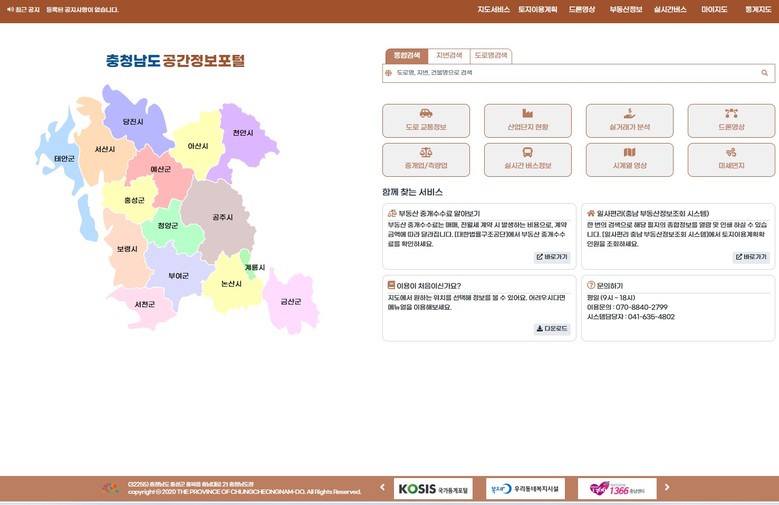Open the 산업단지 현황 factory icon tile

[x=528, y=120]
